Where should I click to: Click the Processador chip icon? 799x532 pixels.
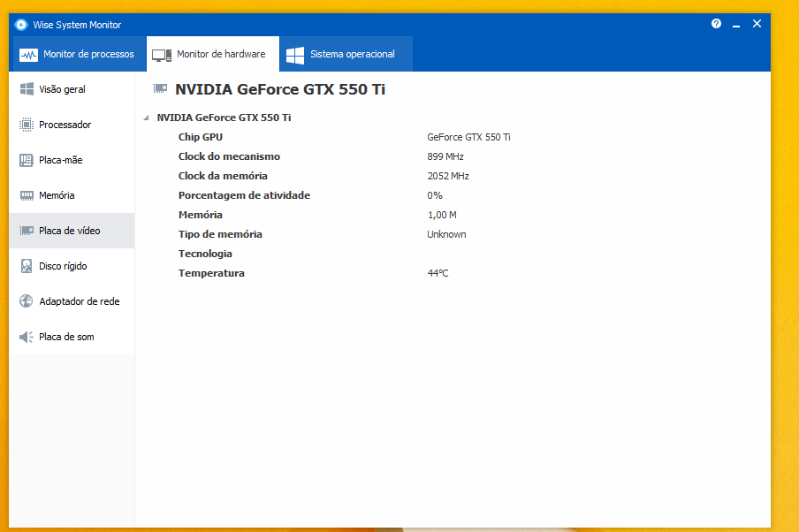(27, 125)
